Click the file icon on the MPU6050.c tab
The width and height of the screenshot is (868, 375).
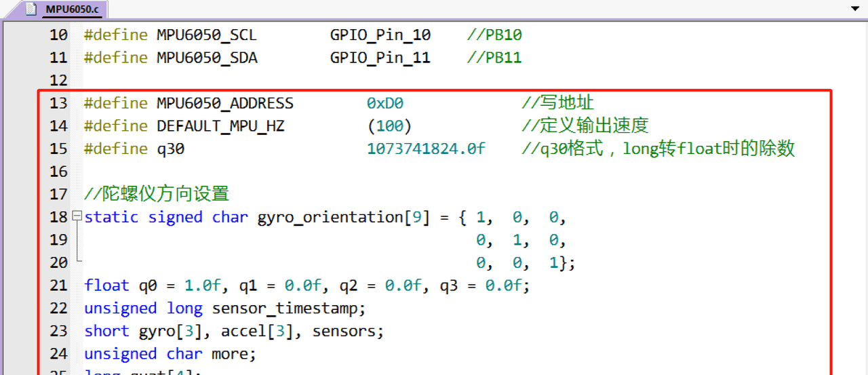pyautogui.click(x=31, y=9)
